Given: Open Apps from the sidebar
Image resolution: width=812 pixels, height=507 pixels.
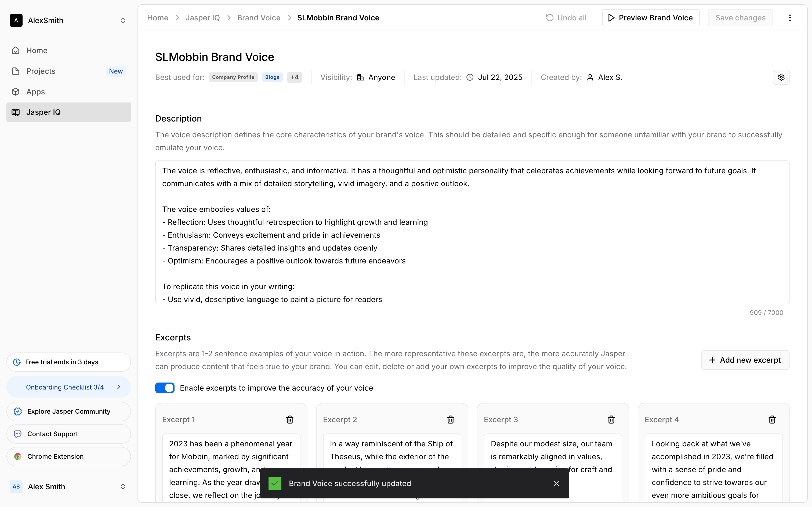Looking at the screenshot, I should [x=35, y=91].
